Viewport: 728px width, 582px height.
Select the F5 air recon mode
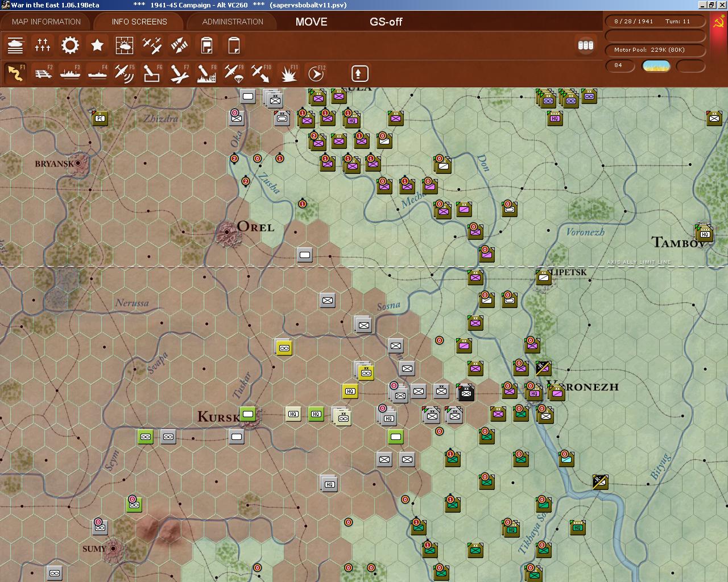point(125,73)
